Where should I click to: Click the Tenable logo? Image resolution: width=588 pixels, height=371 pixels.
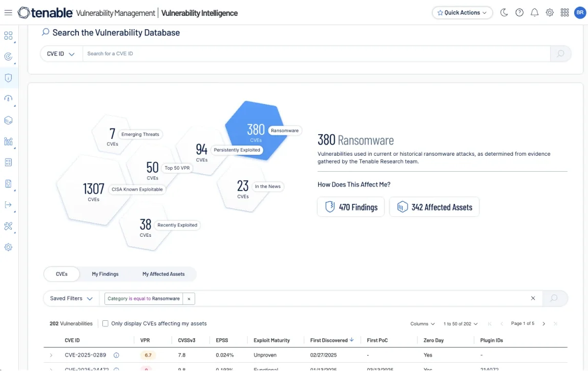click(x=46, y=13)
